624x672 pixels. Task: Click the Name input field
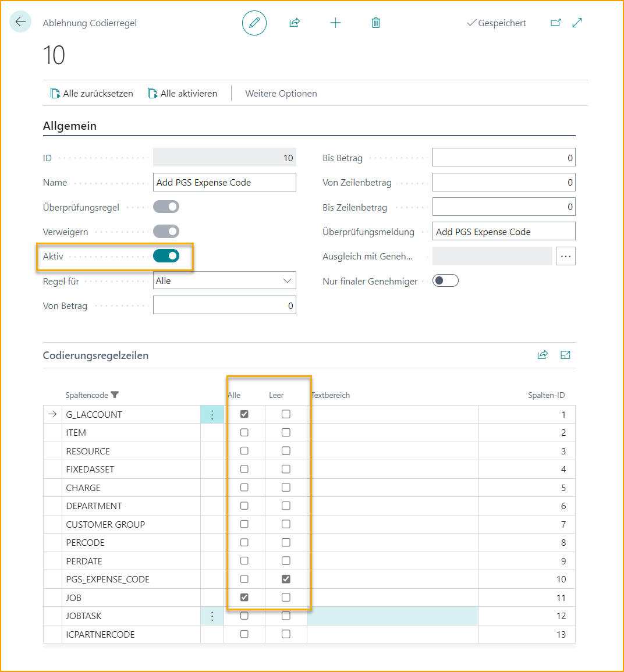tap(224, 182)
